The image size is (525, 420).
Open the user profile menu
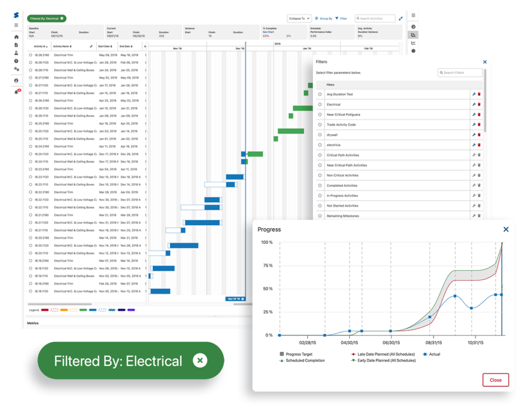click(x=15, y=79)
